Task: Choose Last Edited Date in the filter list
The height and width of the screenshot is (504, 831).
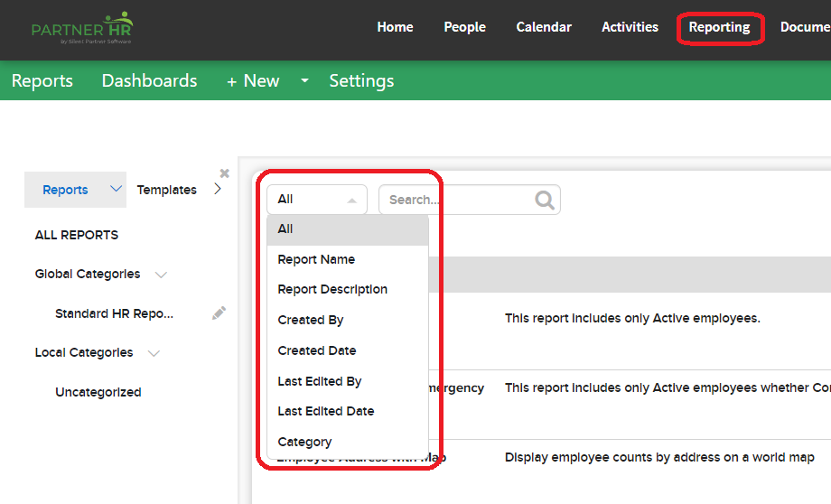Action: coord(348,411)
